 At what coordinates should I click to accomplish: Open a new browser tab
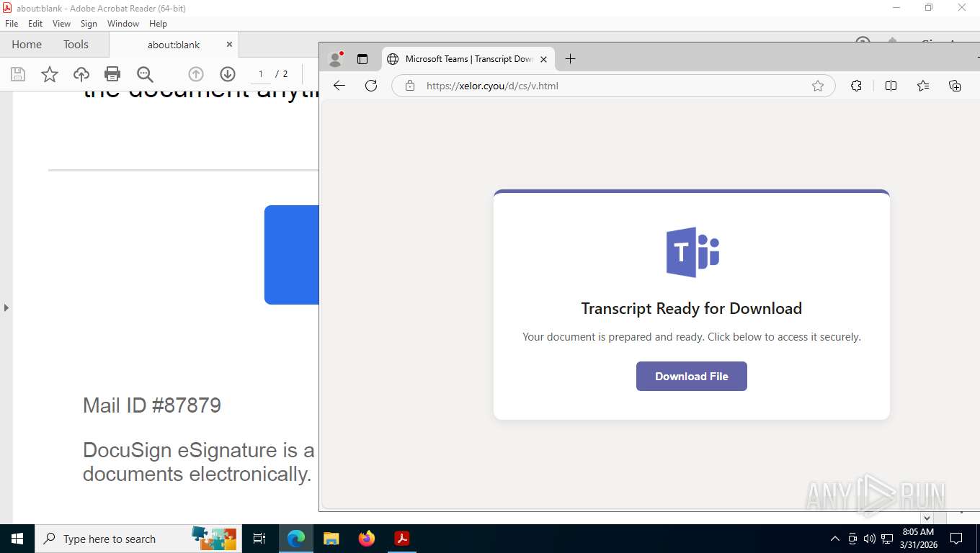pos(570,59)
